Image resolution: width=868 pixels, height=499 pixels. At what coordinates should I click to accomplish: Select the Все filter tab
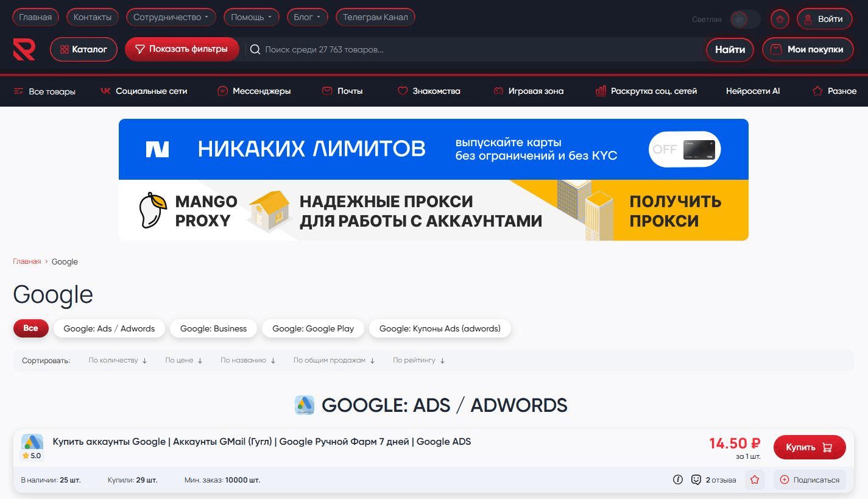30,328
